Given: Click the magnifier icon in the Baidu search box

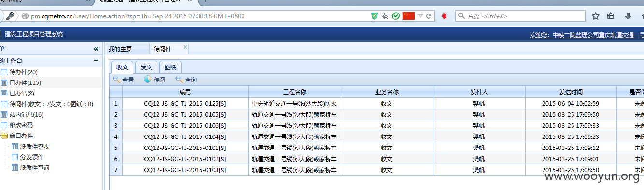Looking at the screenshot, I should click(461, 16).
